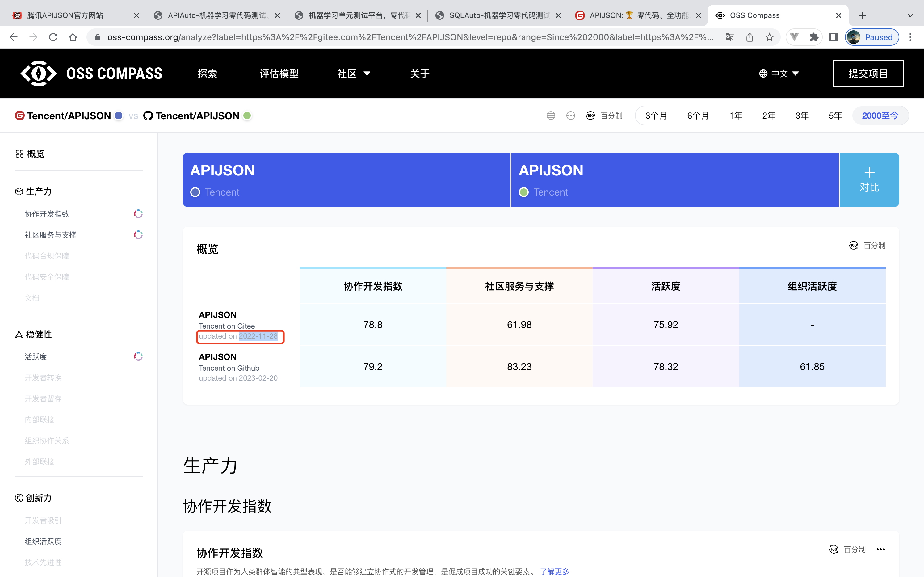Toggle the browser side panel icon
924x577 pixels.
point(834,37)
